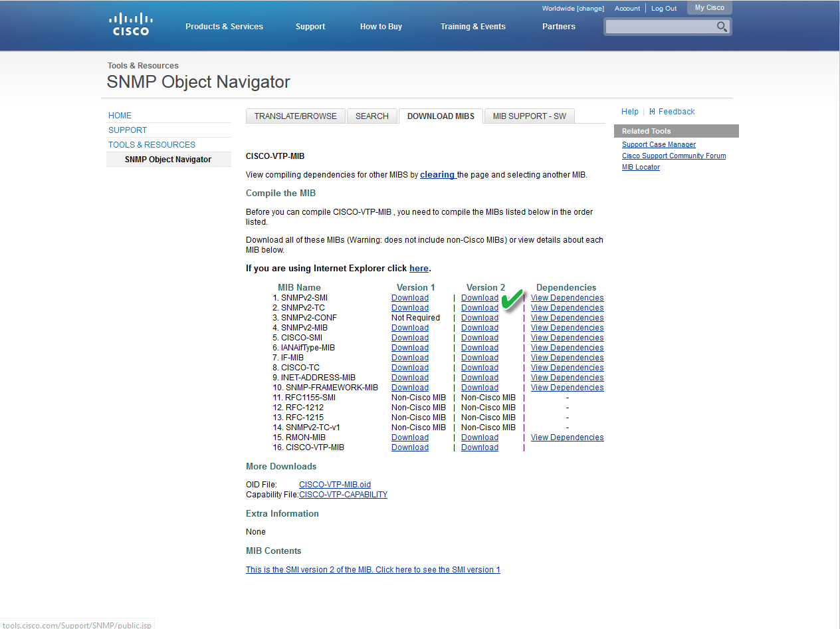Open the MIB Locator link

point(641,168)
